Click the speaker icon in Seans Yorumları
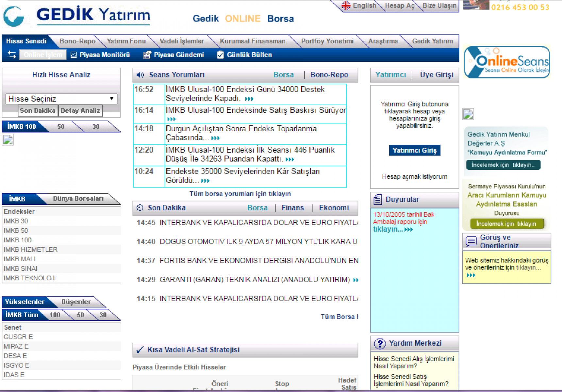This screenshot has height=392, width=562. click(x=140, y=75)
